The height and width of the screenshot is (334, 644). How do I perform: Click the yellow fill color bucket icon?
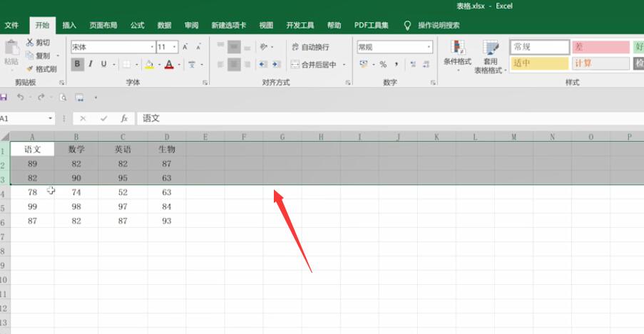(x=149, y=64)
